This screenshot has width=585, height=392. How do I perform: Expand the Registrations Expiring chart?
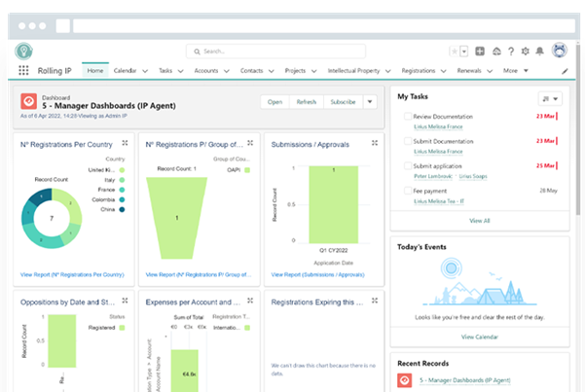(x=375, y=301)
